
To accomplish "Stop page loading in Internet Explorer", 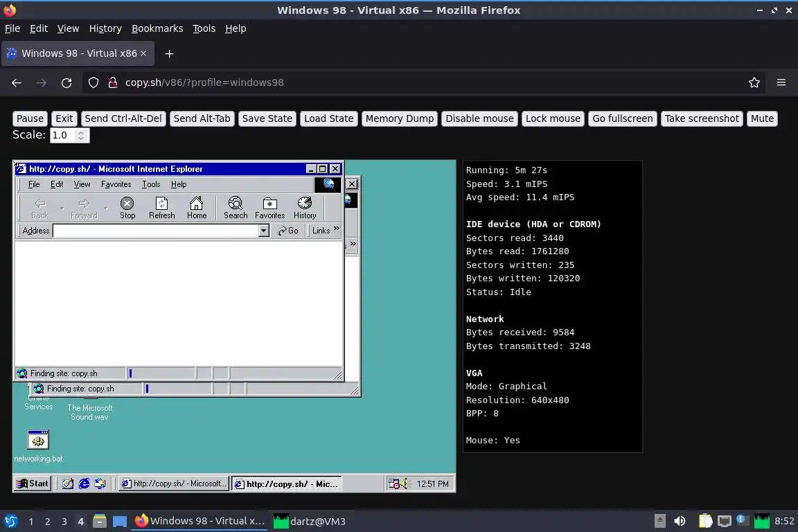I will pyautogui.click(x=127, y=209).
